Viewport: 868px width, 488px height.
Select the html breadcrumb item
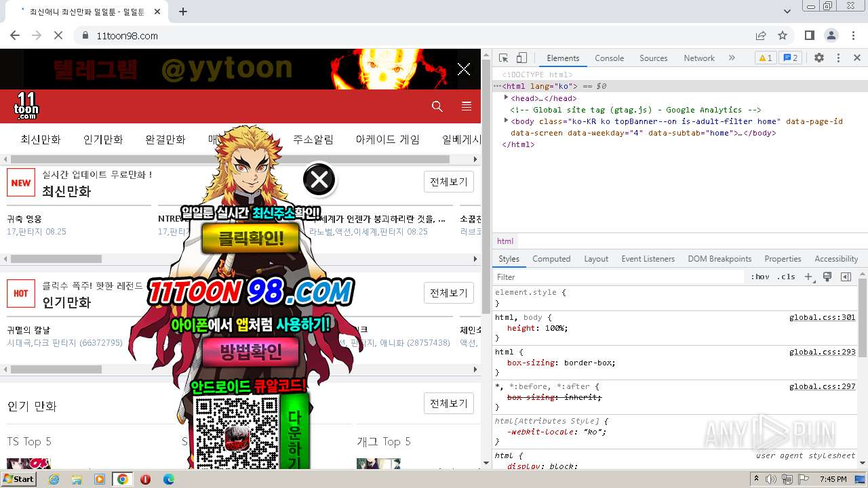[505, 241]
